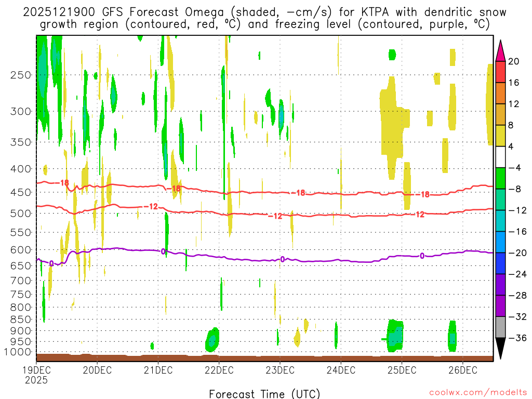Click the colorbar label -28
This screenshot has width=532, height=399.
click(517, 296)
